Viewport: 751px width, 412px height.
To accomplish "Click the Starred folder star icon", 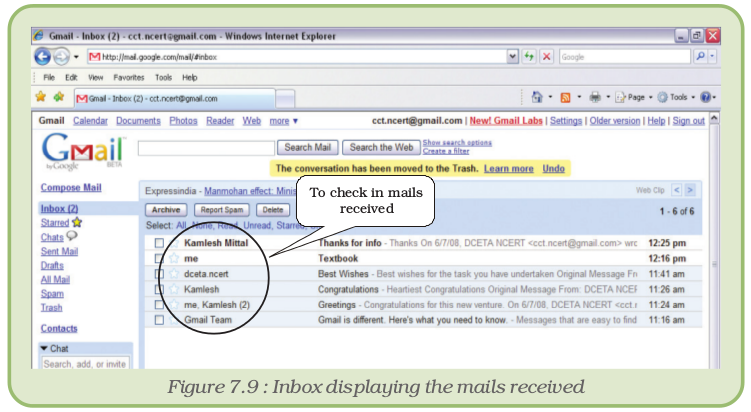I will point(77,222).
